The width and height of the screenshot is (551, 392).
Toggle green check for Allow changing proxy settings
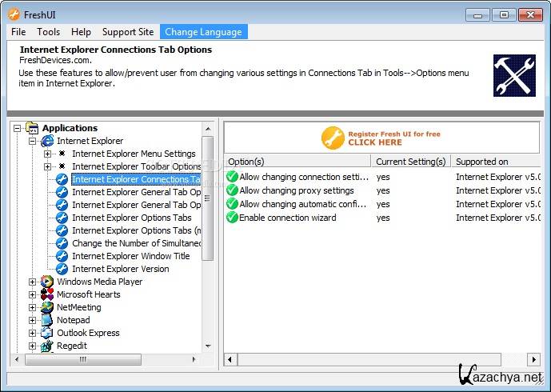232,190
